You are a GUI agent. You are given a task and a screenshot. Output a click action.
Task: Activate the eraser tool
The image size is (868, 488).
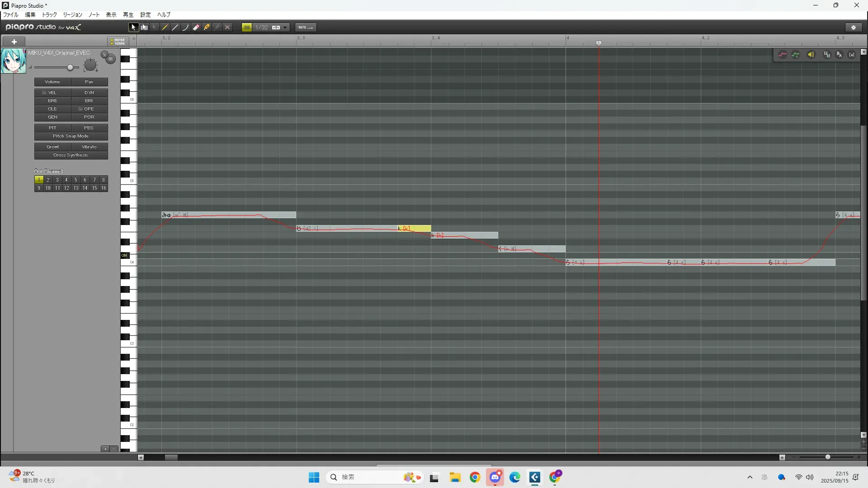click(x=196, y=28)
